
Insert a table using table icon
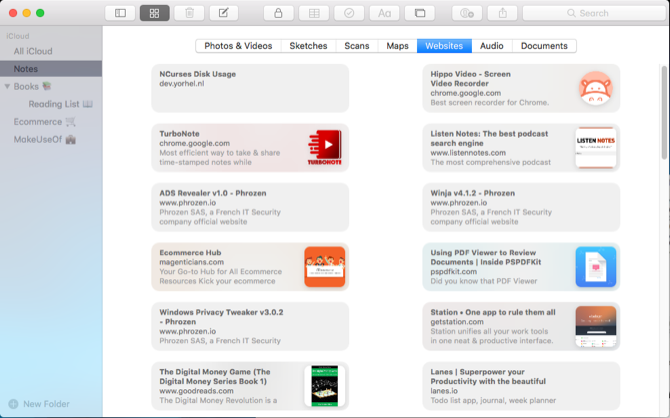pyautogui.click(x=314, y=13)
